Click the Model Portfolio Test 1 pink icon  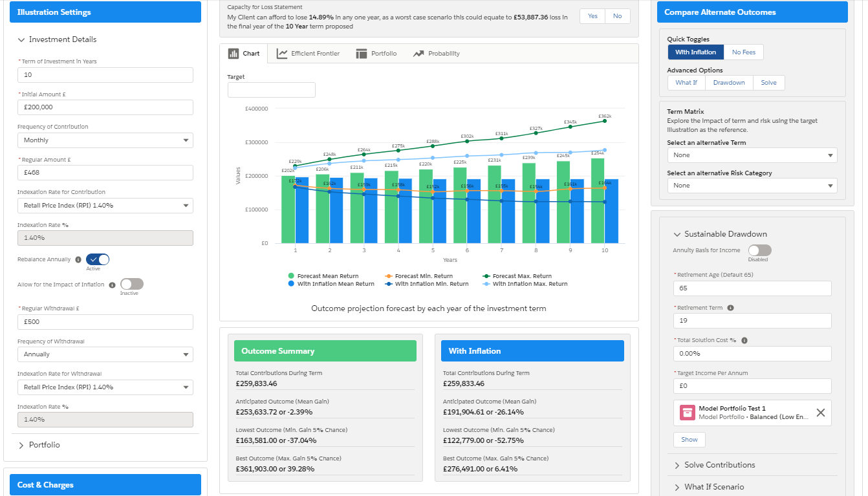[687, 413]
